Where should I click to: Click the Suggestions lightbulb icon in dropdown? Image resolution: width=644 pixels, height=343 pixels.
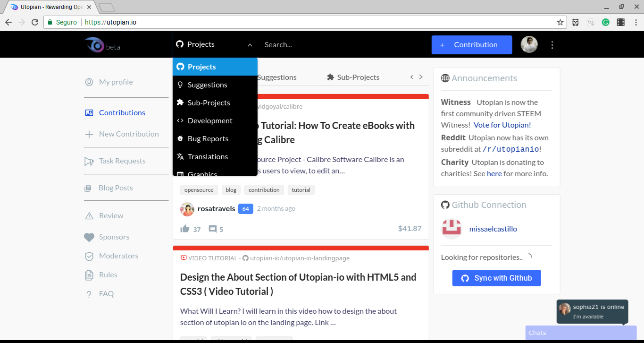click(x=180, y=85)
